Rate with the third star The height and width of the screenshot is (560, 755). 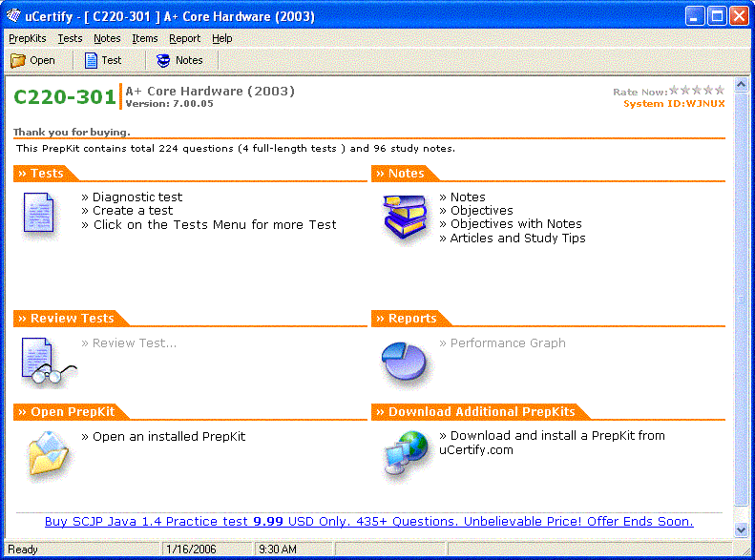click(697, 90)
